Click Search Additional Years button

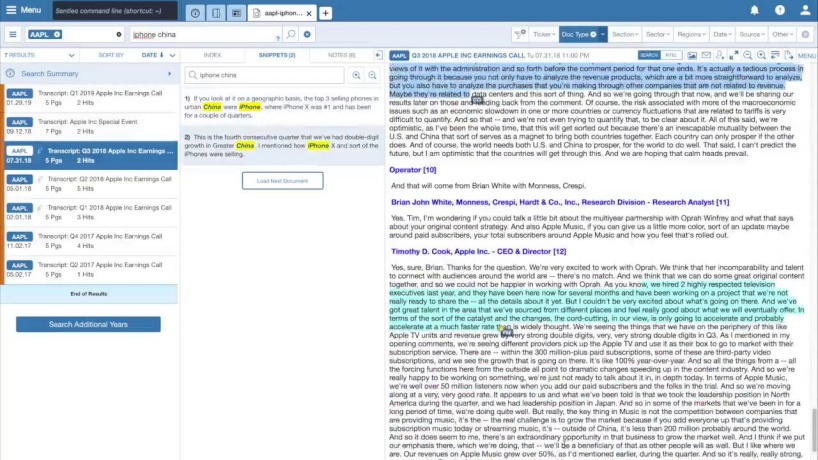[88, 324]
